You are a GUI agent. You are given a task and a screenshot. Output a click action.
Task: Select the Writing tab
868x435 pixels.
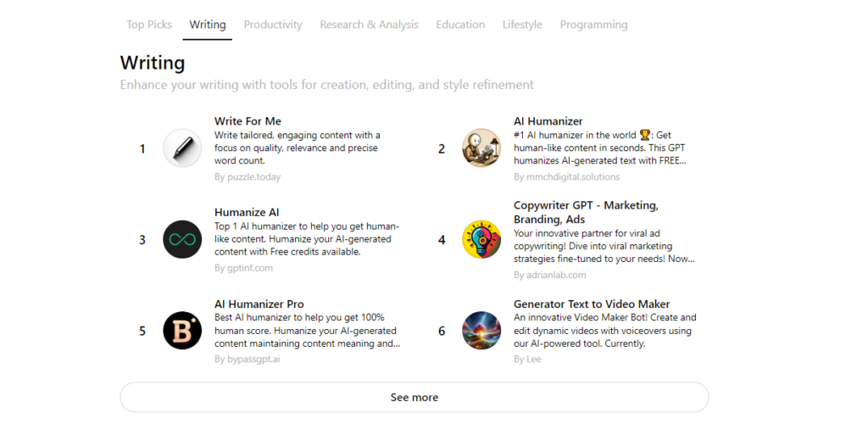tap(208, 25)
